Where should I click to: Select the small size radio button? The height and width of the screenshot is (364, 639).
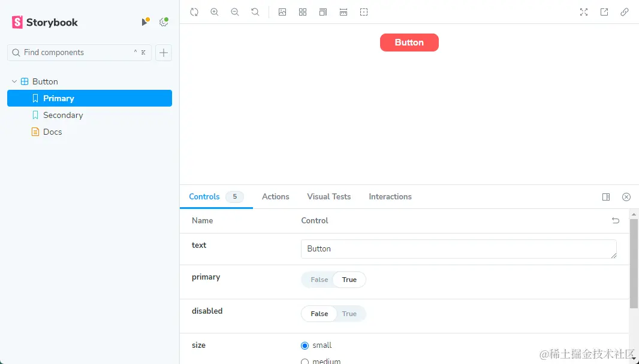pyautogui.click(x=305, y=345)
